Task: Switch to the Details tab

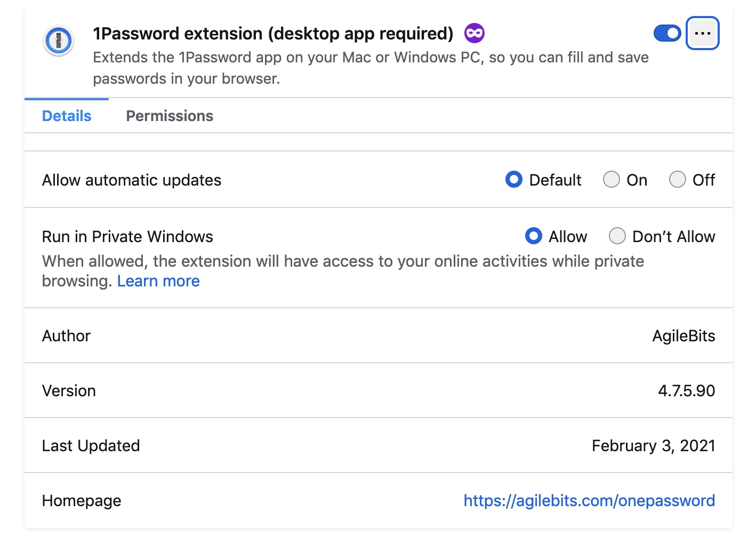Action: tap(67, 116)
